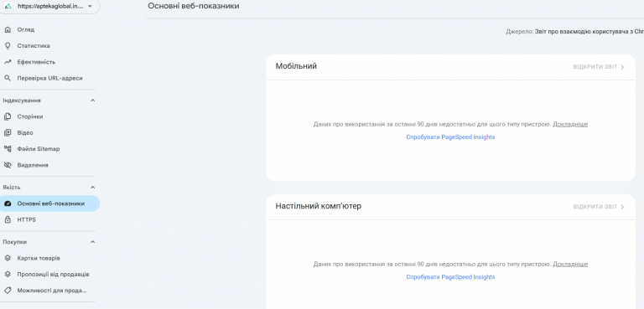Click the Індексування section heading
The image size is (644, 309).
[22, 100]
